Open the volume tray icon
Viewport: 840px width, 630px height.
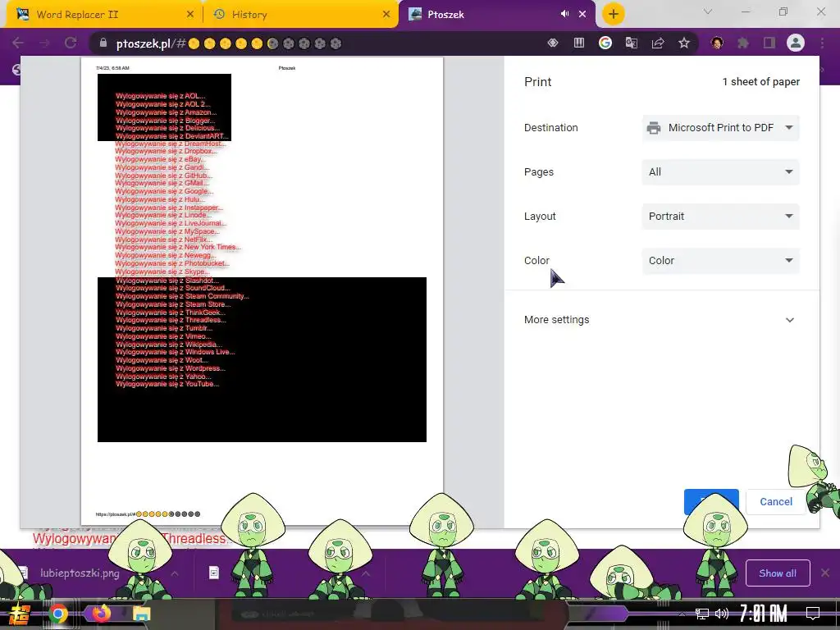[722, 614]
